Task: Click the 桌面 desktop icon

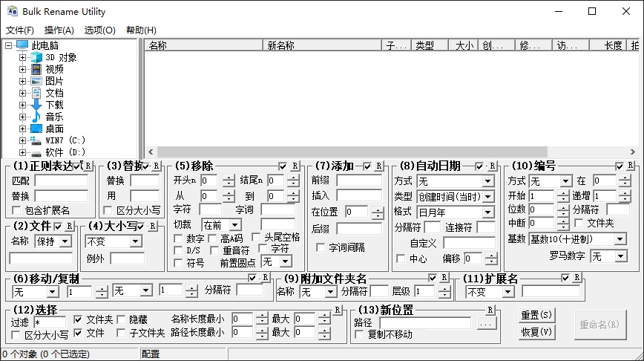Action: tap(36, 129)
